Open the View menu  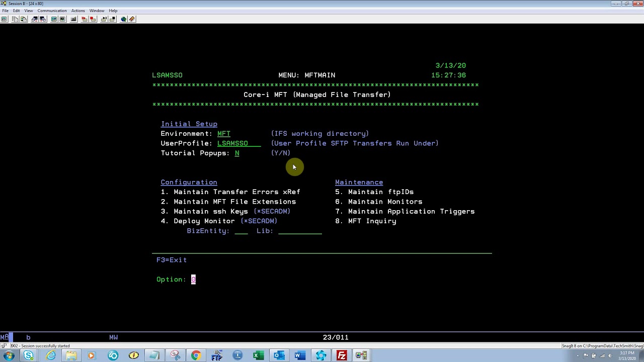pos(29,11)
